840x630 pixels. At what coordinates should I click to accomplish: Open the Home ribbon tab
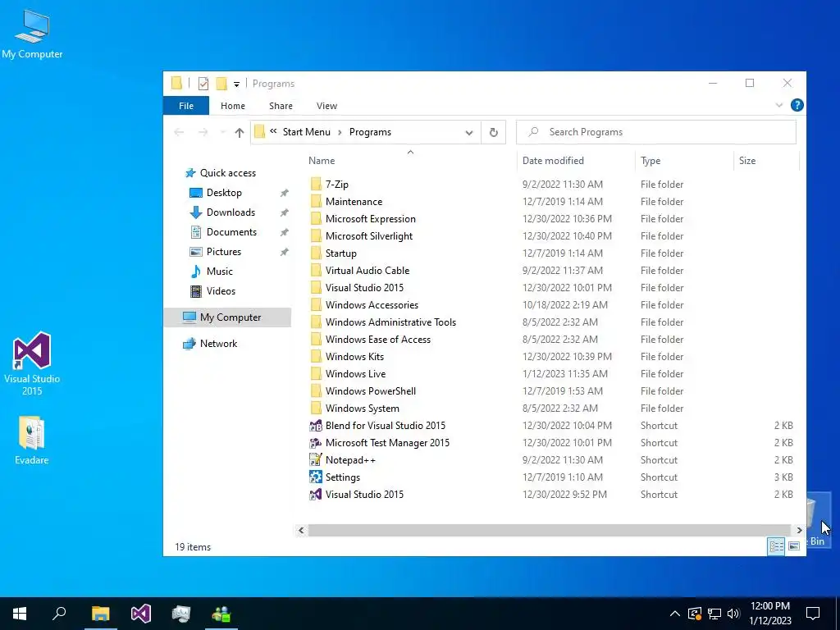pyautogui.click(x=232, y=106)
